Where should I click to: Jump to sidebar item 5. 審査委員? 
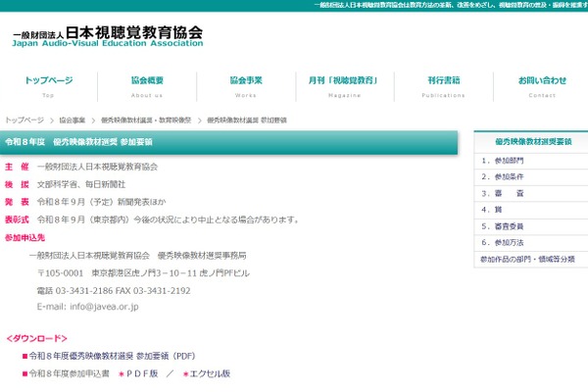click(x=530, y=226)
